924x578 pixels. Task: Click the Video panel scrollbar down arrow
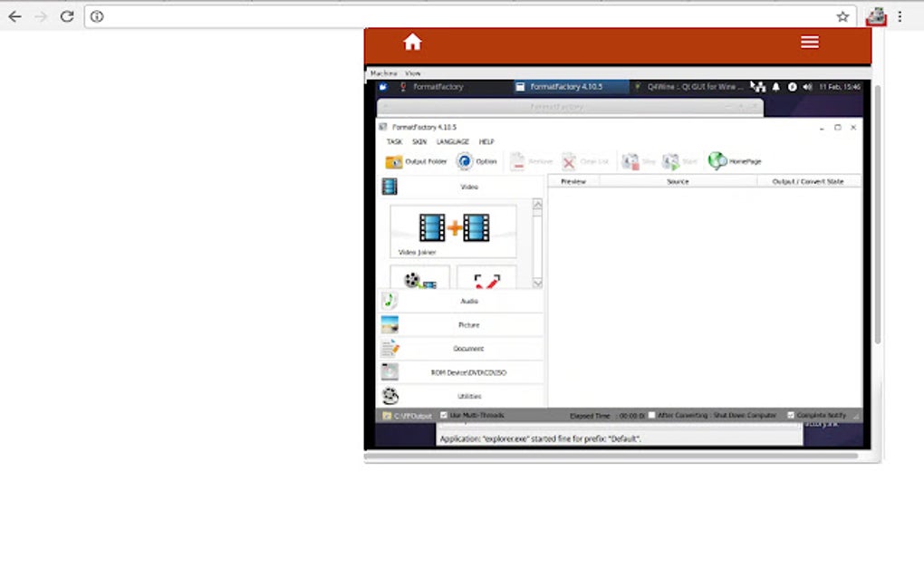coord(536,284)
